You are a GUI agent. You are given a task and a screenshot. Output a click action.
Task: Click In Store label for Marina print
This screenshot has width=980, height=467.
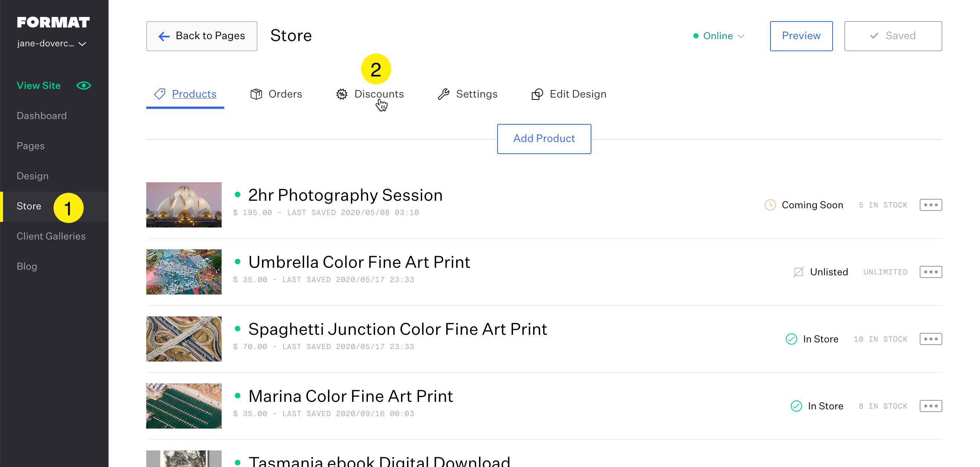point(825,406)
